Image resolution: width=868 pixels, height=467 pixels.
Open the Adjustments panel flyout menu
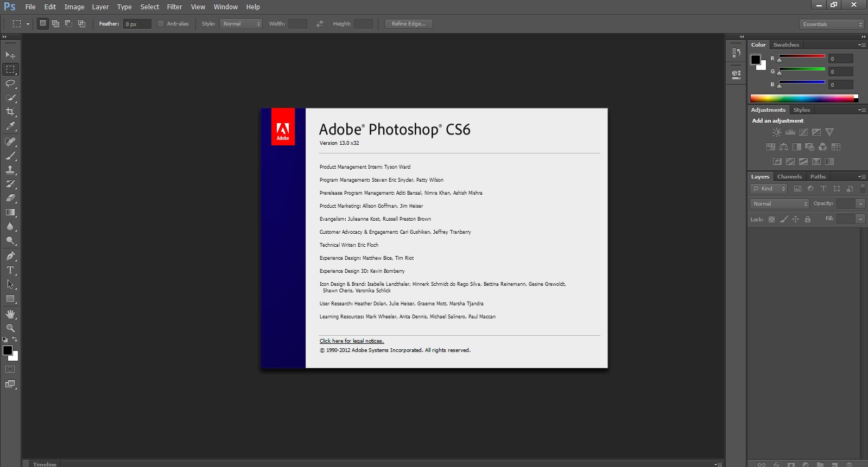tap(861, 110)
